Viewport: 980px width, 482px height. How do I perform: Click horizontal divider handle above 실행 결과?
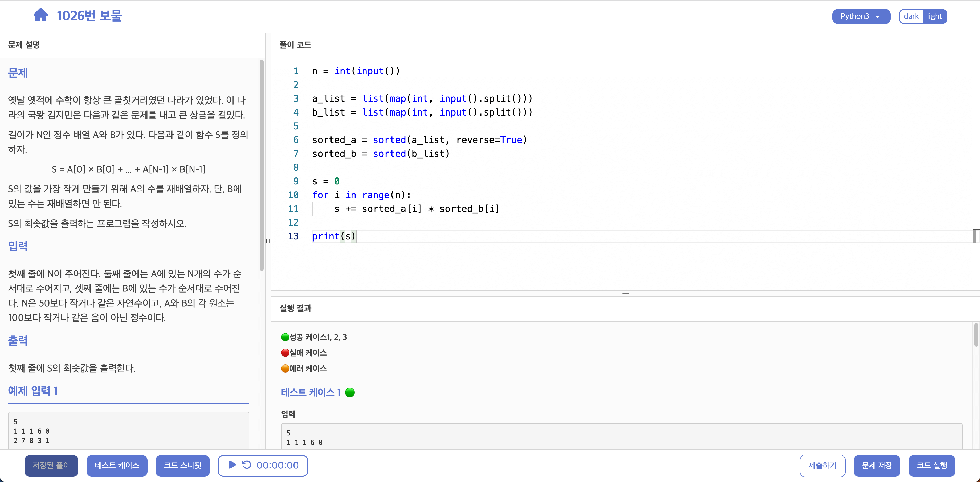[626, 294]
